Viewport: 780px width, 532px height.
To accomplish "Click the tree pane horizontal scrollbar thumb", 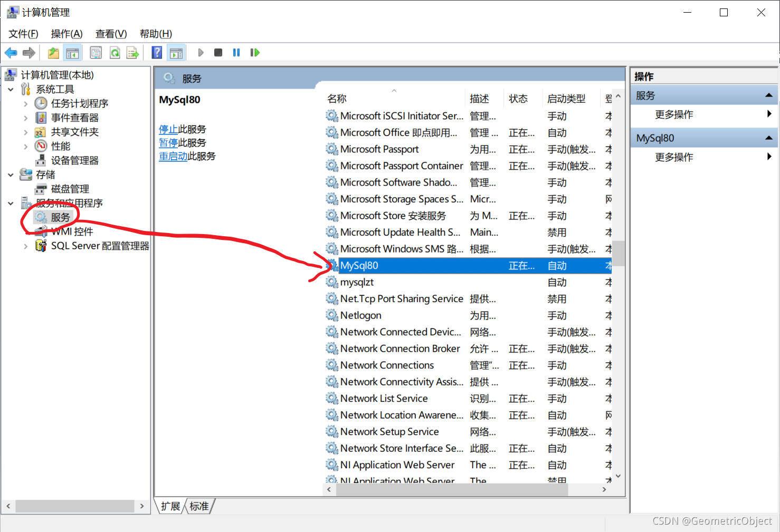I will 74,506.
